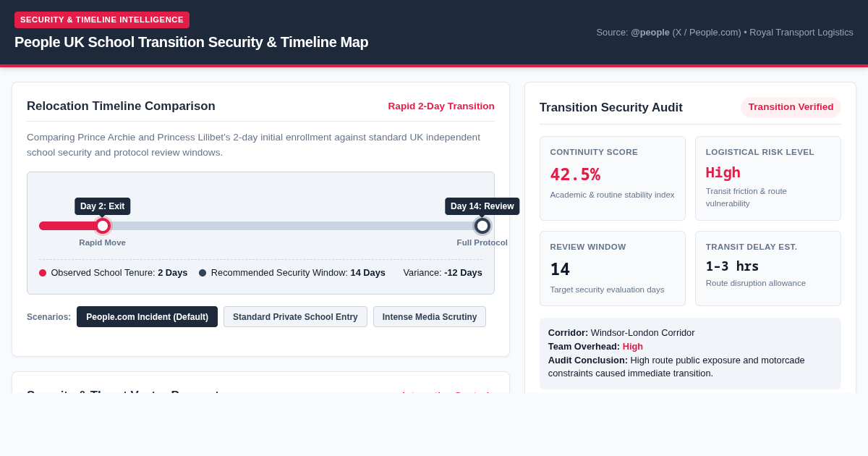Click the Logistical Risk Level High value
This screenshot has width=868, height=456.
coord(723,172)
